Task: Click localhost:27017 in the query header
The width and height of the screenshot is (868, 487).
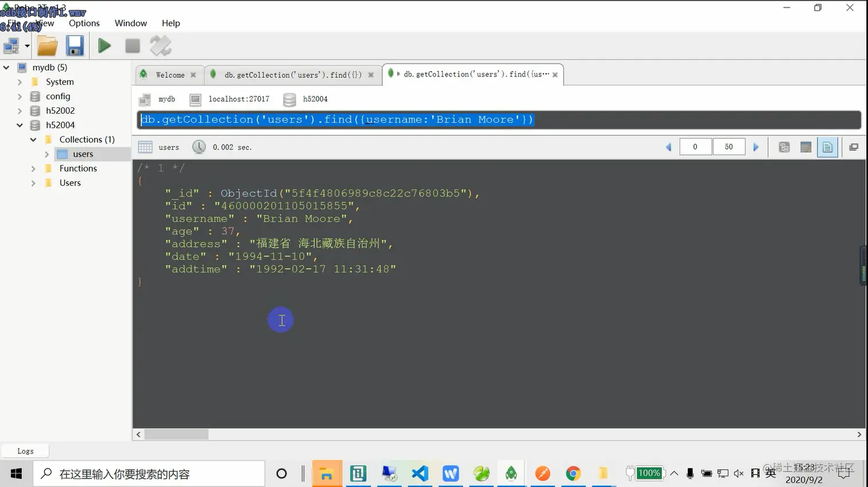Action: [x=239, y=99]
